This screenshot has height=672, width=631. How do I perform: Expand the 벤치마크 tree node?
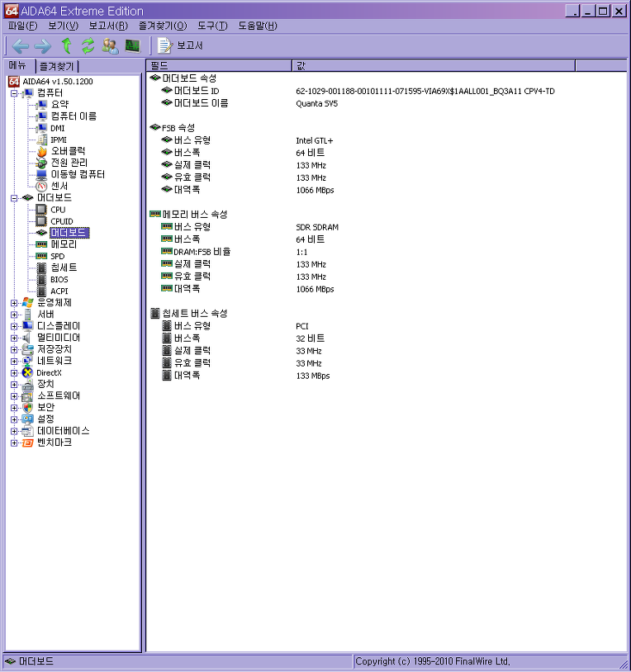[14, 442]
